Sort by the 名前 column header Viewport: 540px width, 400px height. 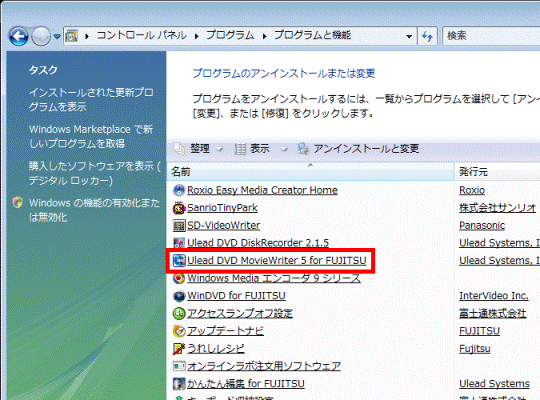pos(310,172)
